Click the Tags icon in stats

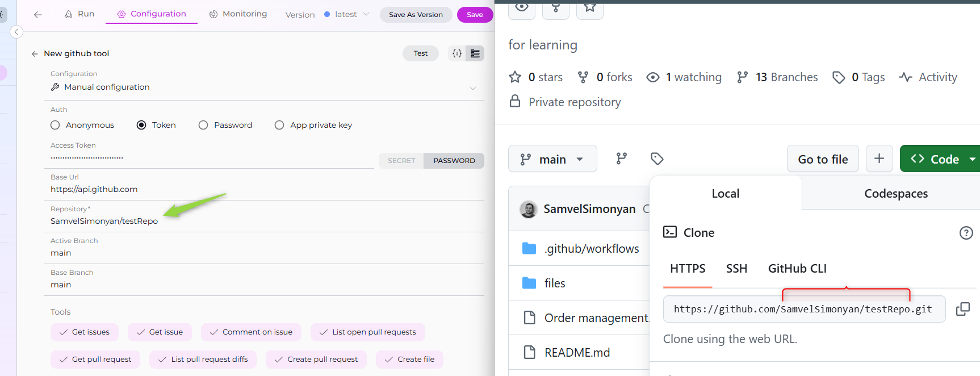pos(839,77)
